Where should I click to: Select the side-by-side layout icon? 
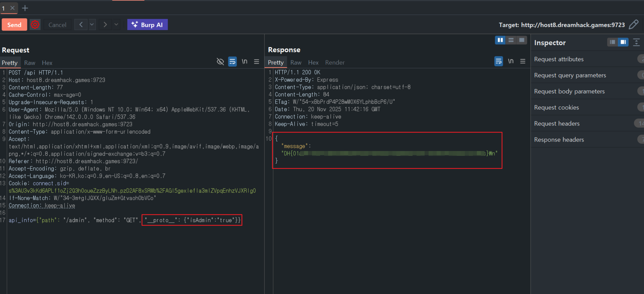coord(500,40)
